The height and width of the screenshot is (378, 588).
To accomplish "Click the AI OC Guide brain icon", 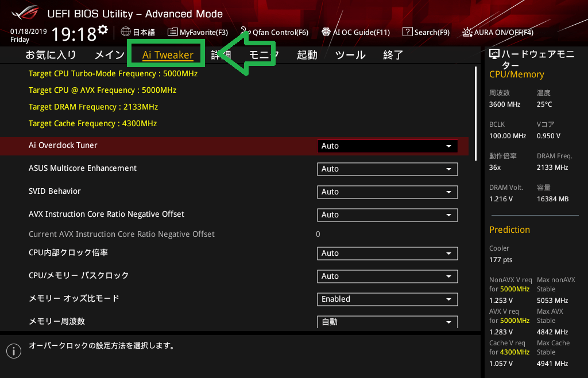I will [x=326, y=32].
